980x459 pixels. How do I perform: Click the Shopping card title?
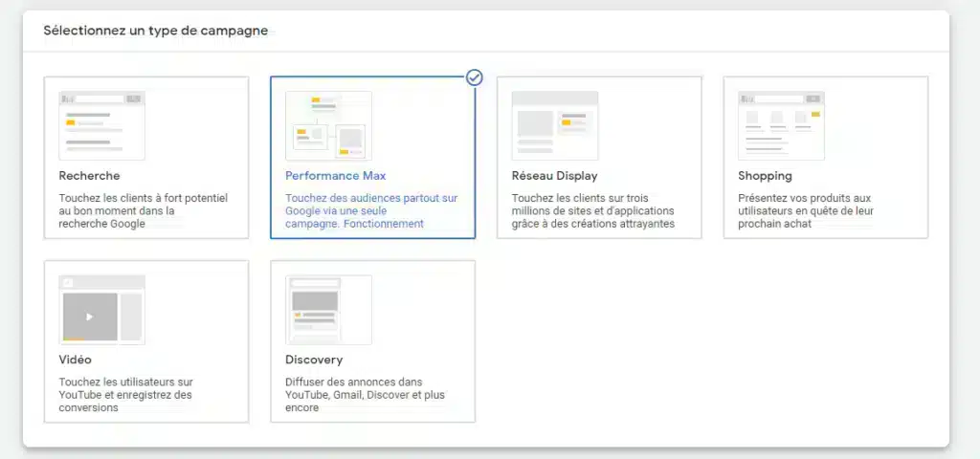(765, 176)
